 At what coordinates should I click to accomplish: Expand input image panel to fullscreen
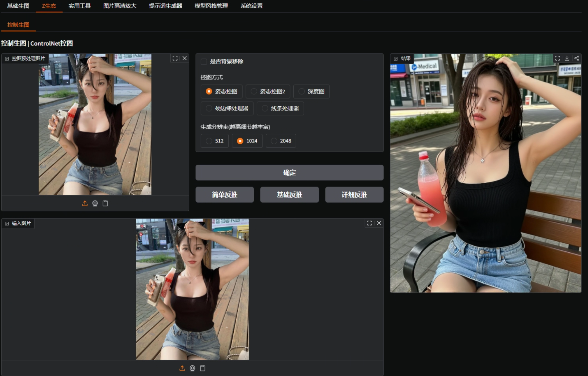coord(369,223)
